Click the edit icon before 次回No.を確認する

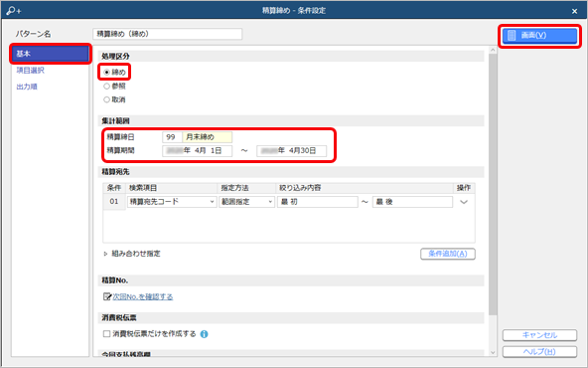107,296
